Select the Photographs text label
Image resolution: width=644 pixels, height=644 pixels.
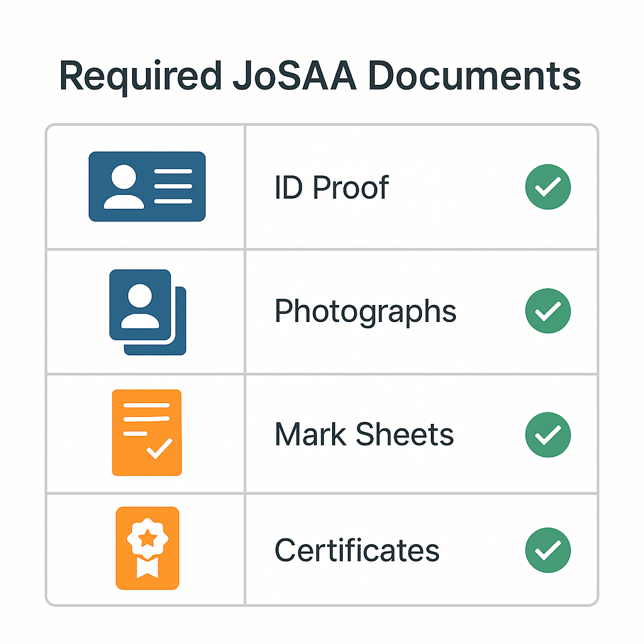click(x=365, y=312)
